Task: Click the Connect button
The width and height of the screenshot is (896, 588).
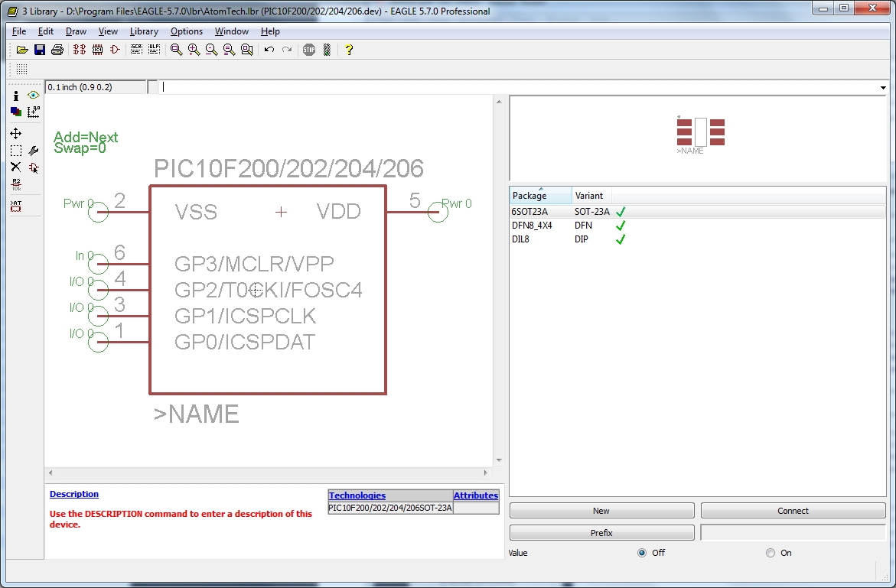Action: 793,510
